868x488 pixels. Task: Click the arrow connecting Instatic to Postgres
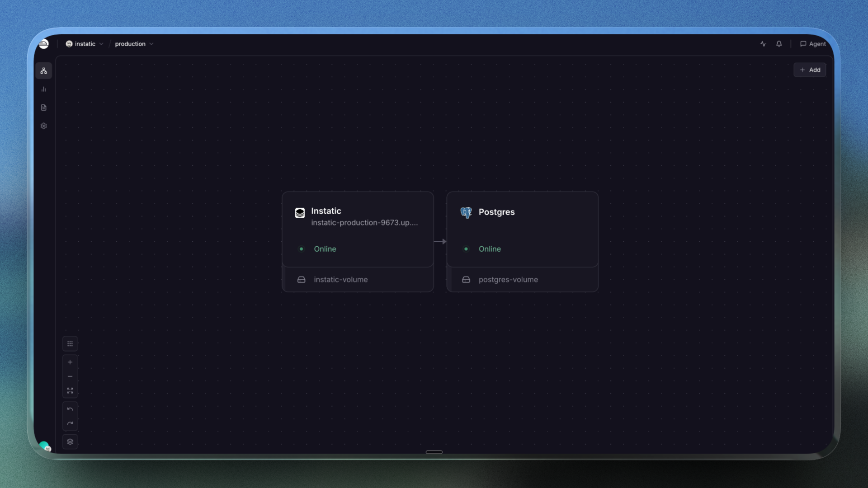(x=440, y=242)
